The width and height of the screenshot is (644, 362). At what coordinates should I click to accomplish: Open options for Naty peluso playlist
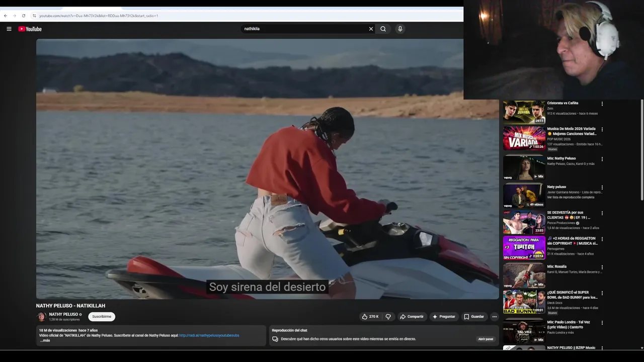coord(602,188)
